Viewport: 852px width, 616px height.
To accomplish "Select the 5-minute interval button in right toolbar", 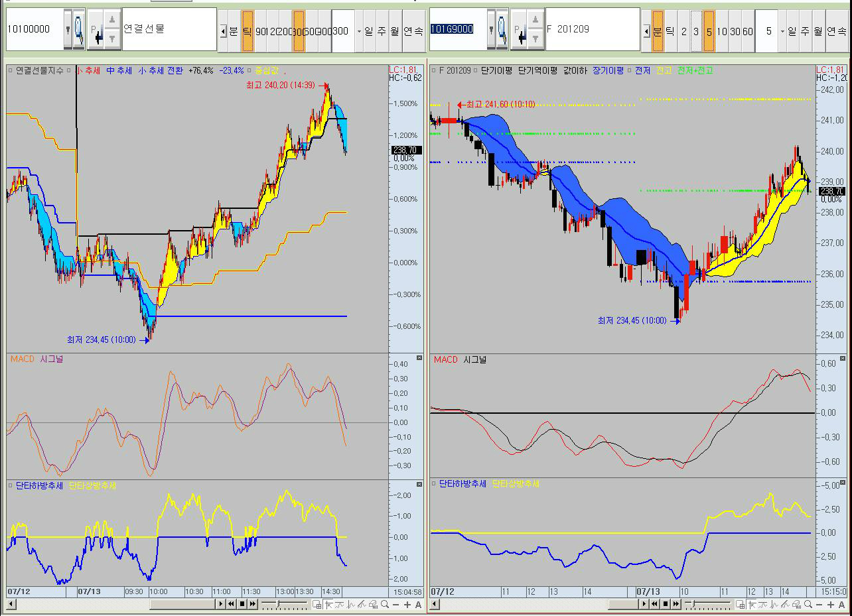I will (x=709, y=31).
